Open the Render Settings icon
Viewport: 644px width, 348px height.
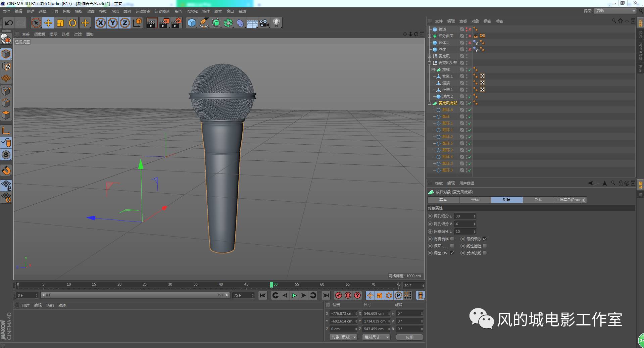(176, 23)
